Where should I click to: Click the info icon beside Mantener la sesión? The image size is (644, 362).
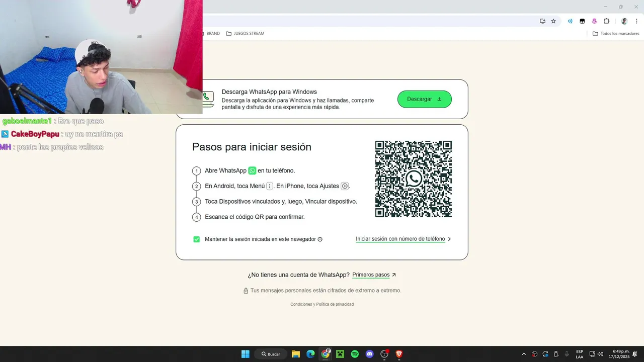pos(320,239)
